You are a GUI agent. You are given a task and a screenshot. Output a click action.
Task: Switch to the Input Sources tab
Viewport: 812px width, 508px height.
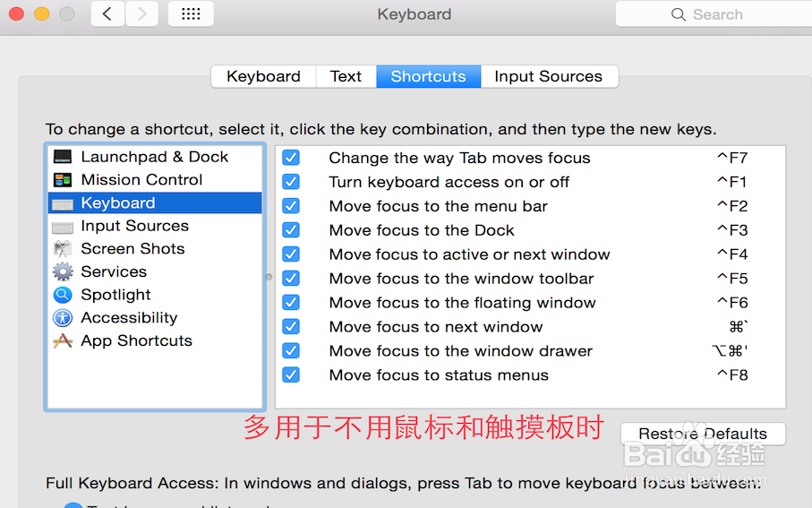coord(548,76)
